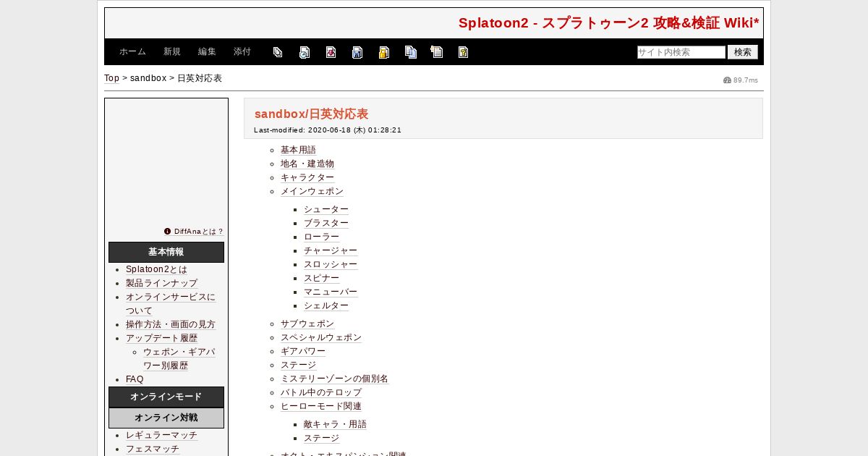This screenshot has height=456, width=868.
Task: Jump to マニューバー subsection
Action: pos(331,292)
